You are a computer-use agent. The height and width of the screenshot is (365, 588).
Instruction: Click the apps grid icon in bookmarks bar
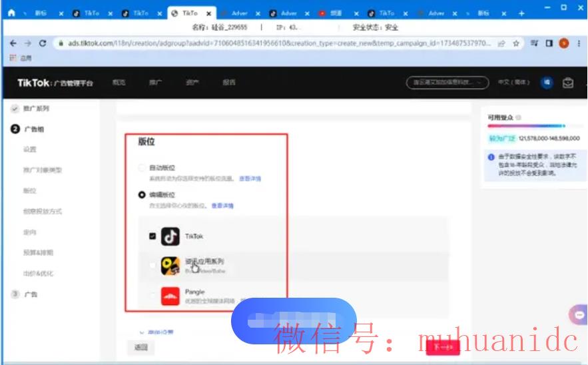13,58
